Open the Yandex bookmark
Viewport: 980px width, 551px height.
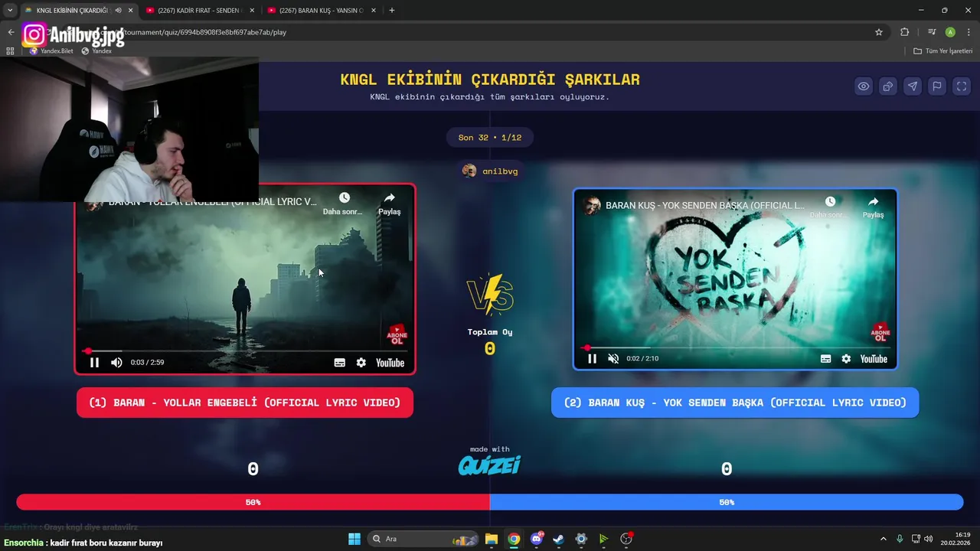[96, 51]
